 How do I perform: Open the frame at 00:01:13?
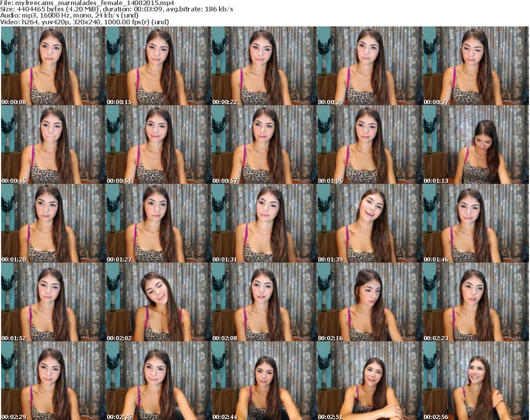(x=476, y=144)
